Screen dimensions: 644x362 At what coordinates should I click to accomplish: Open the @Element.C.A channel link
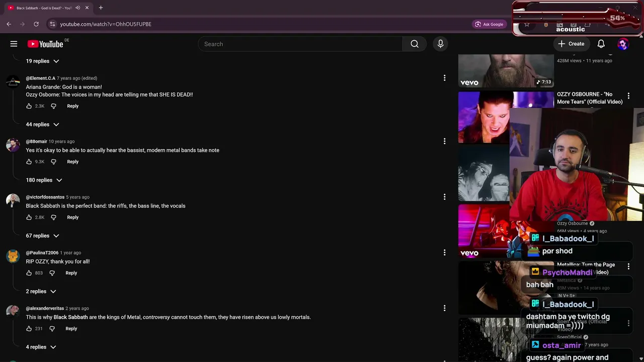(41, 78)
